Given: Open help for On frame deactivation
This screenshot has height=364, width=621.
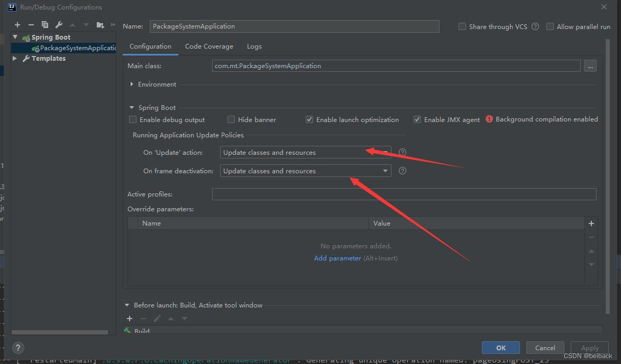Looking at the screenshot, I should [x=403, y=171].
